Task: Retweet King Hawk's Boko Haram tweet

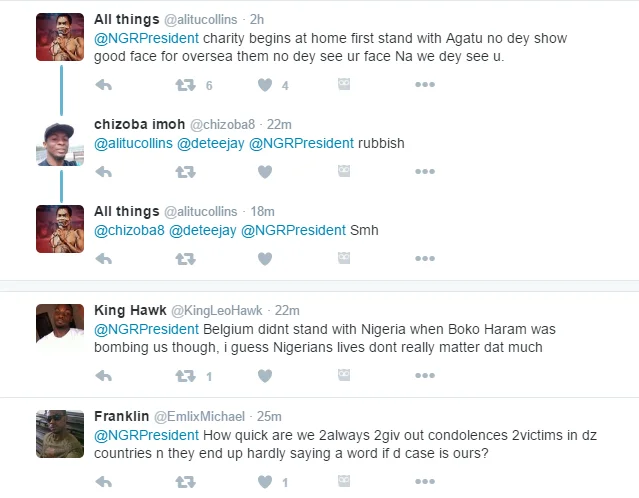Action: click(x=185, y=377)
